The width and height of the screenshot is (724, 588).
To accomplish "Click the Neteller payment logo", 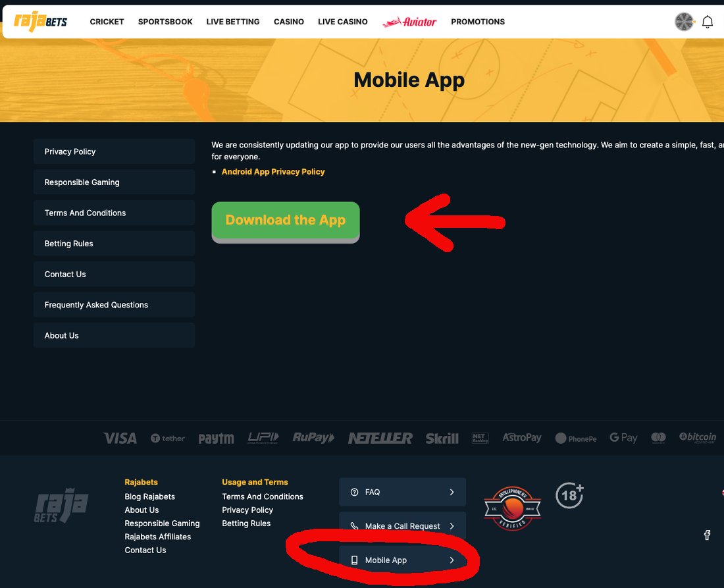I will [x=380, y=438].
